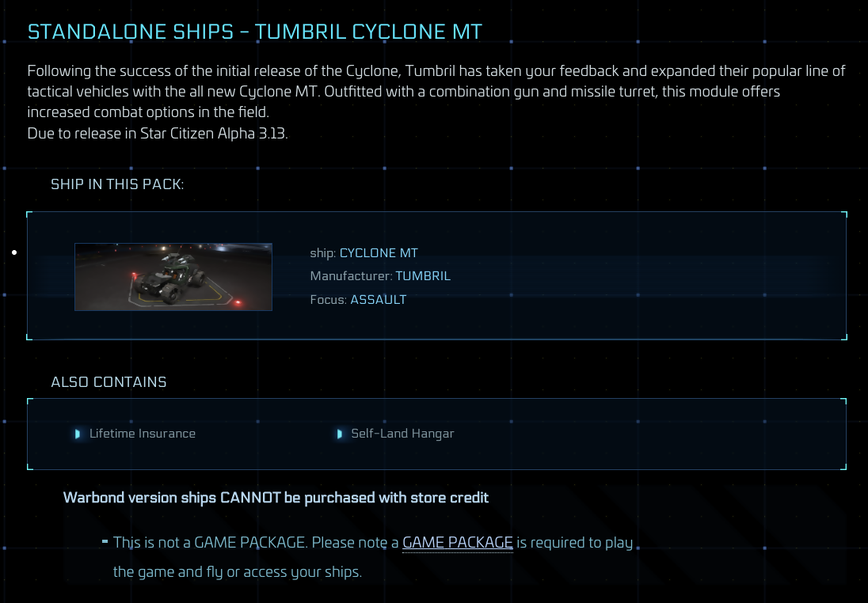Click the Lifetime Insurance item text

click(x=143, y=434)
